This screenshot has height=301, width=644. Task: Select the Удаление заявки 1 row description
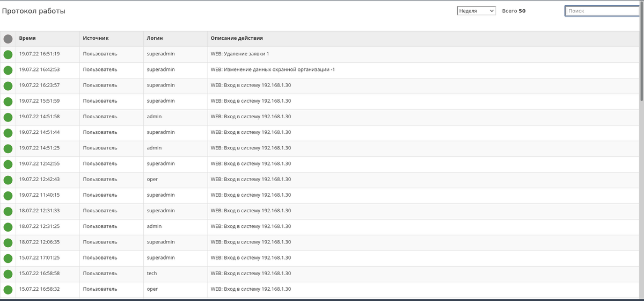pos(239,54)
